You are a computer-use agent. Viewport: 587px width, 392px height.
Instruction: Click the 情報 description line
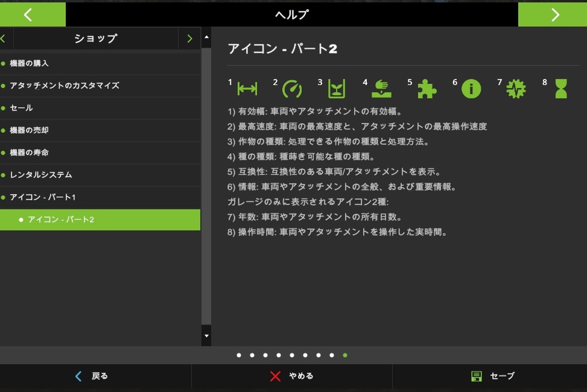coord(341,187)
